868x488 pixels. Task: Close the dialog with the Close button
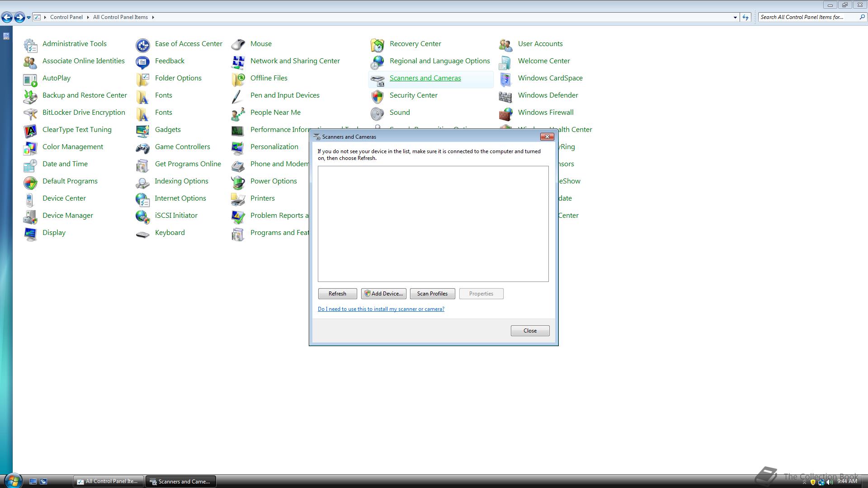pos(530,331)
